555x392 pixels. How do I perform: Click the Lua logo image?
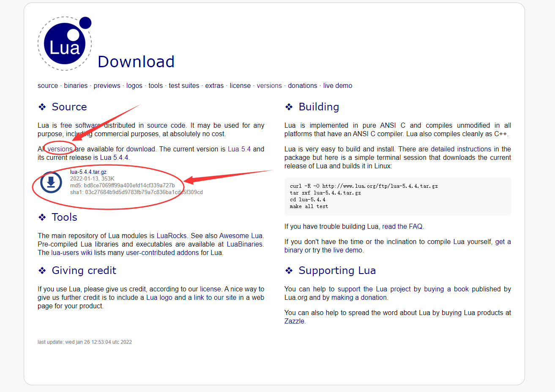point(65,44)
